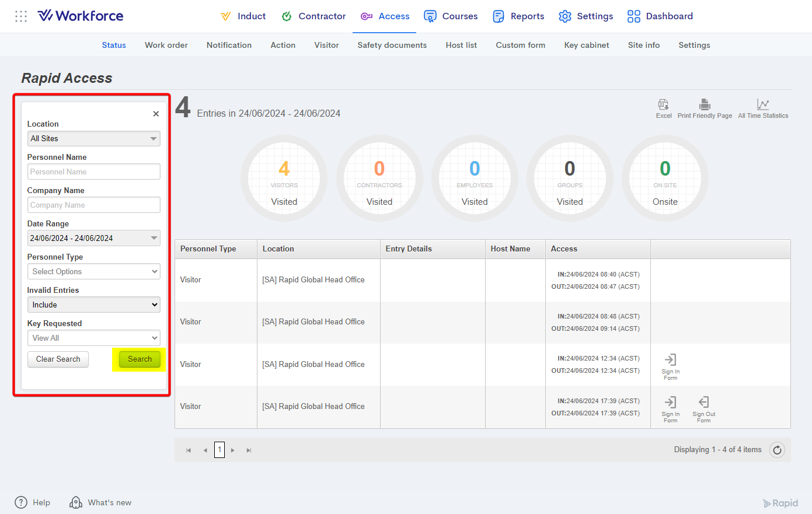Viewport: 812px width, 514px height.
Task: Click the Courses module icon
Action: [430, 16]
